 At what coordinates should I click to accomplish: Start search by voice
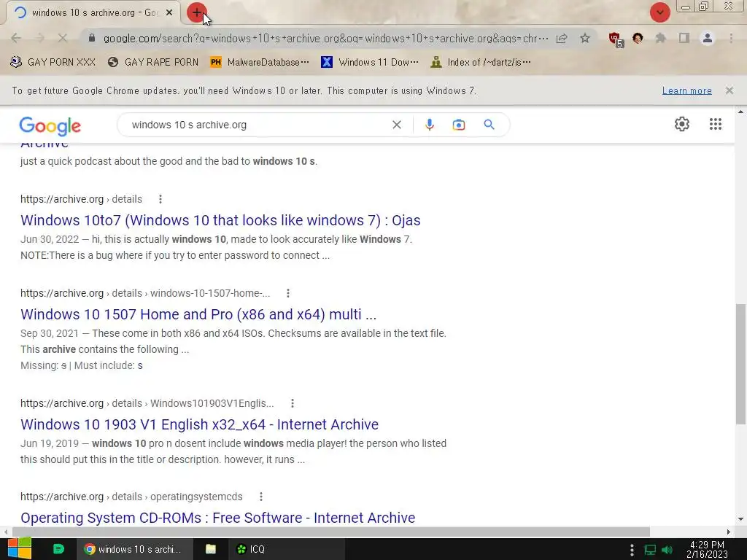[x=429, y=125]
